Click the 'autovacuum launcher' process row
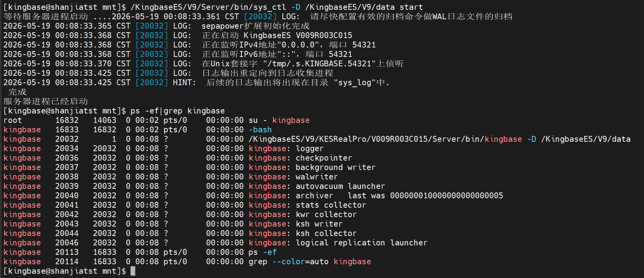The width and height of the screenshot is (644, 278). tap(194, 186)
